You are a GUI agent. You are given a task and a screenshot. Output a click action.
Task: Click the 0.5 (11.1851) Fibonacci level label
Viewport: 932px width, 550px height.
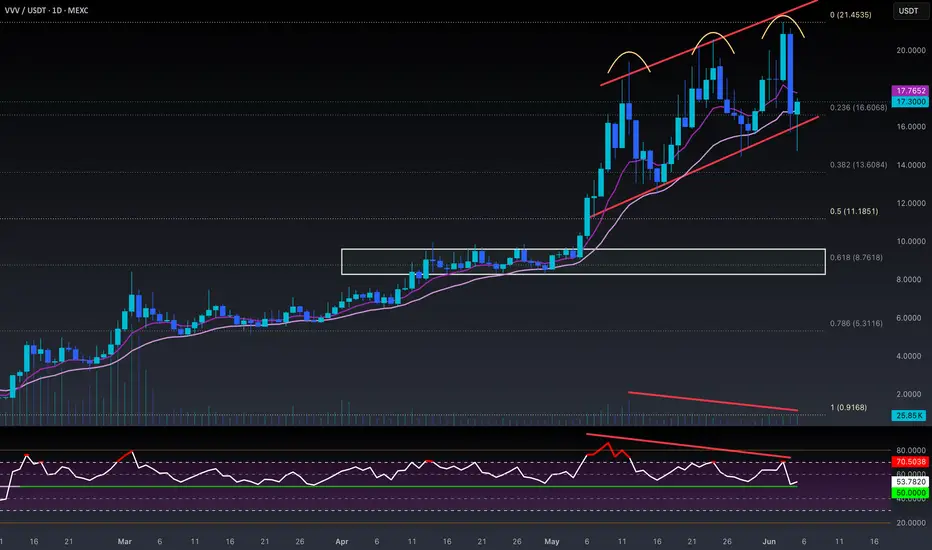tap(854, 211)
